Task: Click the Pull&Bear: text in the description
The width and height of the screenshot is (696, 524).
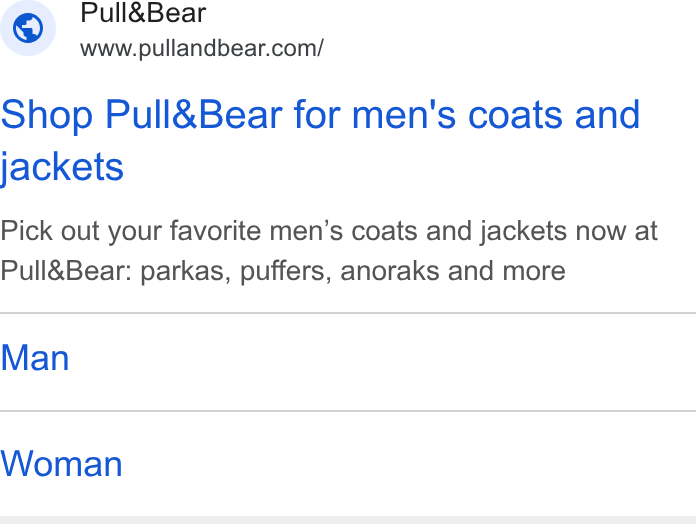Action: pos(66,271)
